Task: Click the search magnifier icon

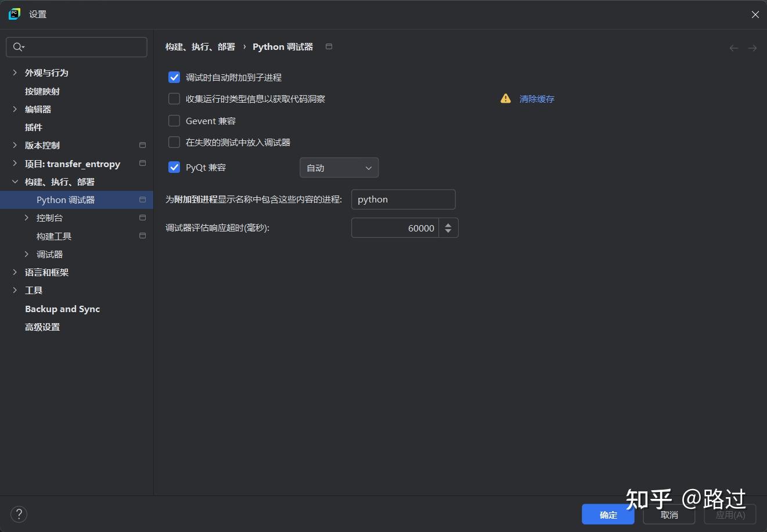Action: pyautogui.click(x=18, y=47)
